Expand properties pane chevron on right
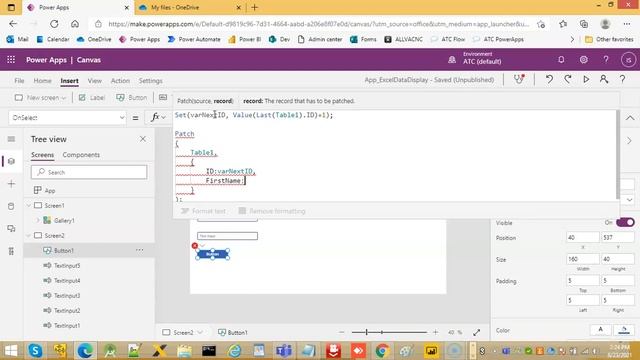 click(x=629, y=141)
